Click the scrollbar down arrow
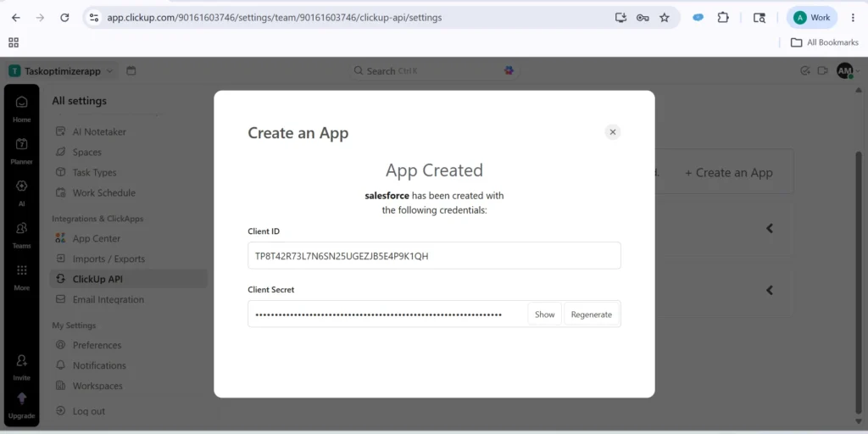Screen dimensions: 868x434 (x=859, y=422)
